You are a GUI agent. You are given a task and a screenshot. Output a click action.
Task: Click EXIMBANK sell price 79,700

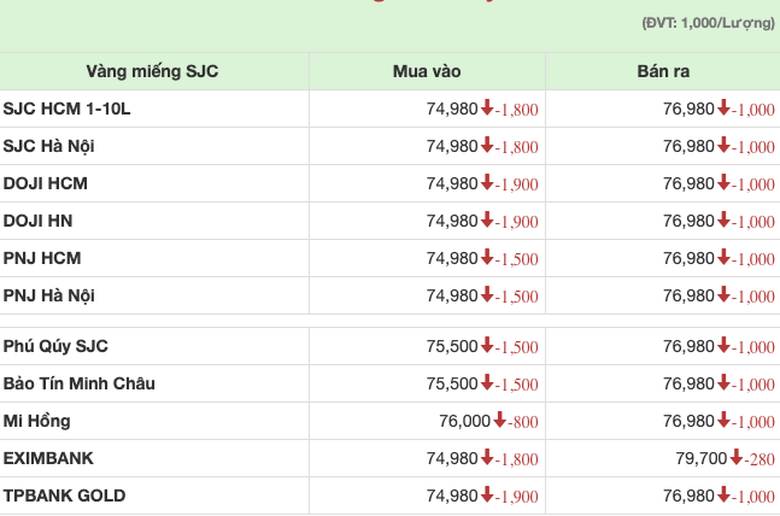(x=703, y=458)
